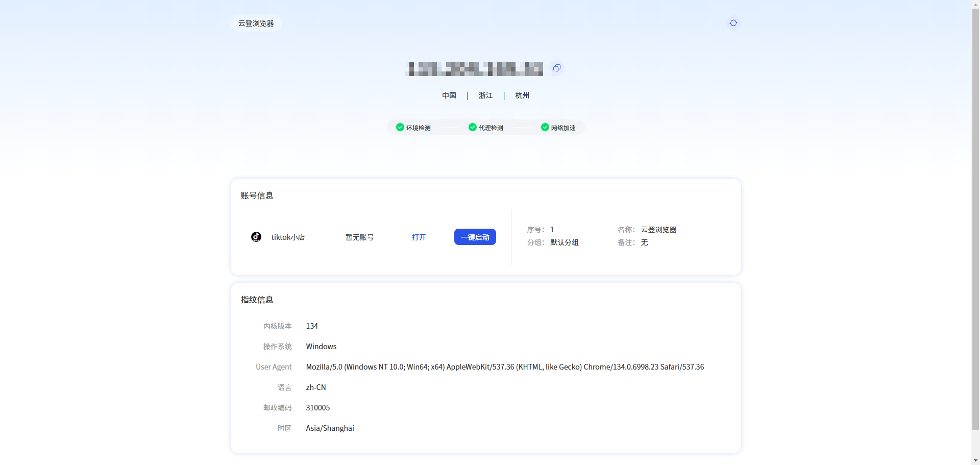Select 杭州 in the location breadcrumb
The height and width of the screenshot is (465, 980).
point(522,95)
